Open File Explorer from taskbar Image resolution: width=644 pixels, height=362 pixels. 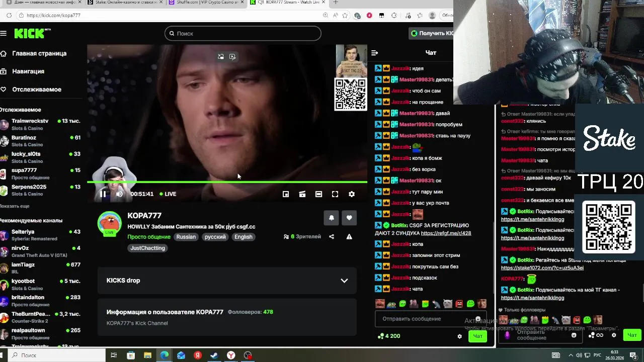tap(147, 355)
